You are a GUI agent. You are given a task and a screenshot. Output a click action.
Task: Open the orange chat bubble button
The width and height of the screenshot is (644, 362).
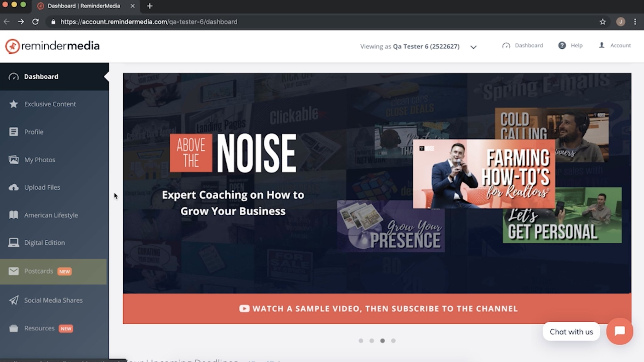click(619, 331)
